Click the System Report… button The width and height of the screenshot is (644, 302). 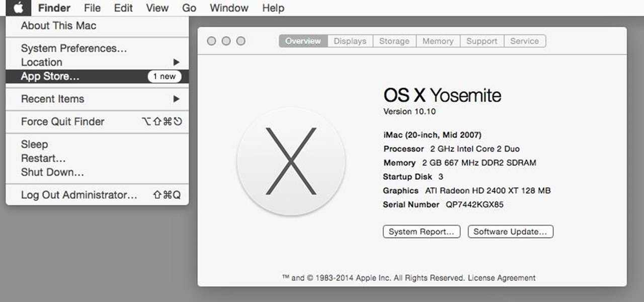point(422,232)
